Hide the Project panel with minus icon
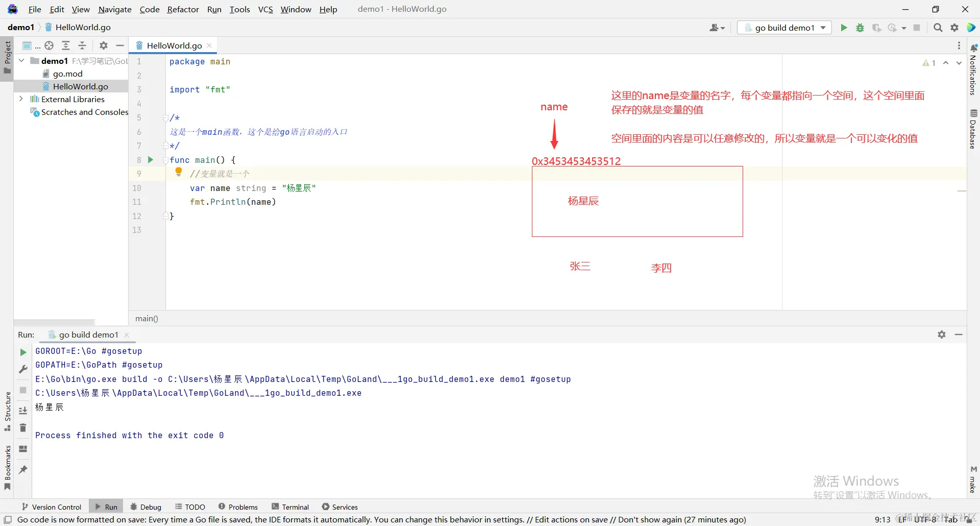The width and height of the screenshot is (980, 526). coord(120,45)
